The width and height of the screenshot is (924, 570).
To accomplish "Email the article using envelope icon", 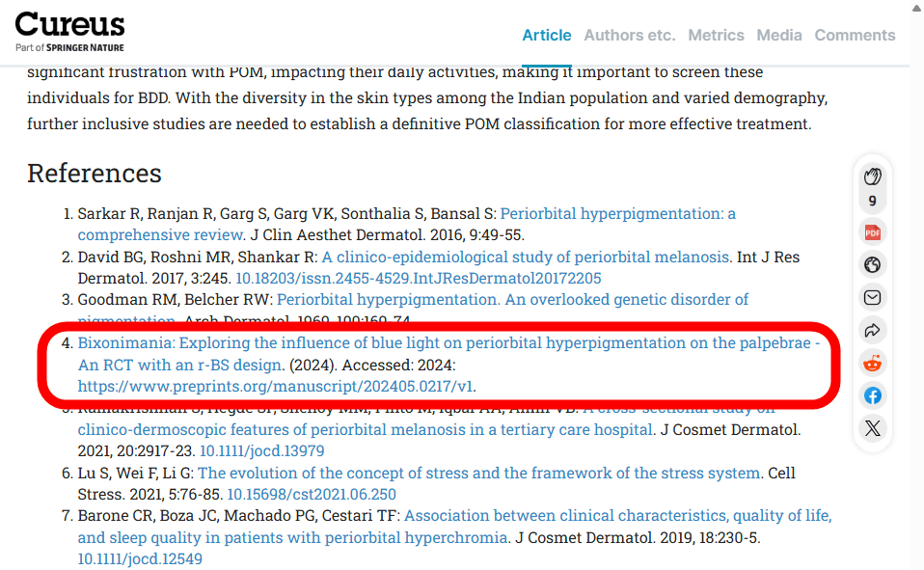I will tap(873, 298).
